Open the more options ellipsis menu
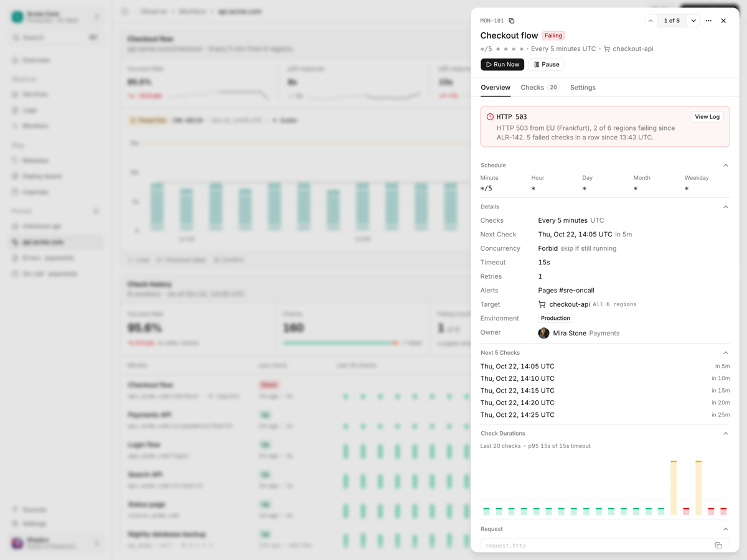This screenshot has width=747, height=560. pos(708,21)
